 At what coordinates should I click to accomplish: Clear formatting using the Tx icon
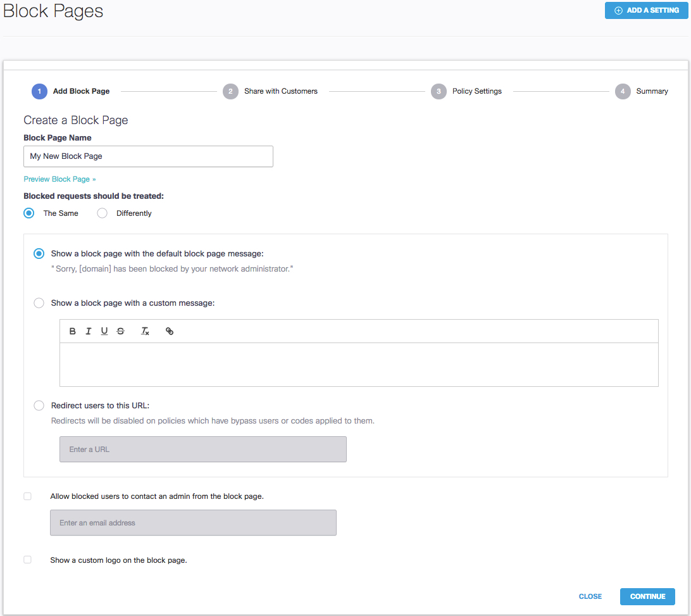[x=145, y=330]
